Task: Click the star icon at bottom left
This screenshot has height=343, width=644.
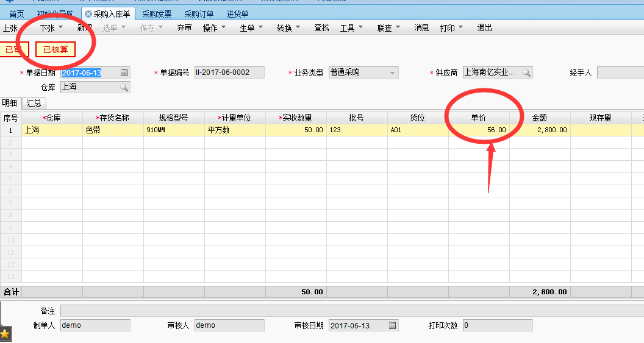Action: (x=5, y=333)
